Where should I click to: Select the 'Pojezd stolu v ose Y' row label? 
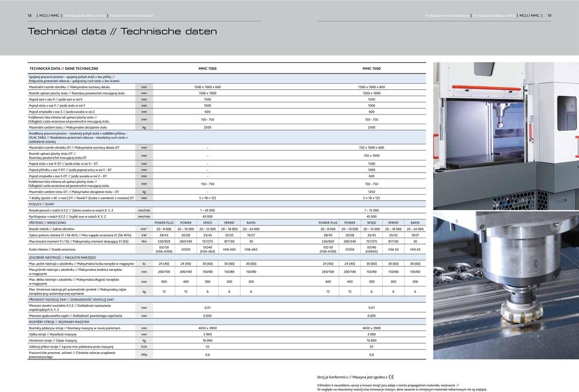click(57, 106)
